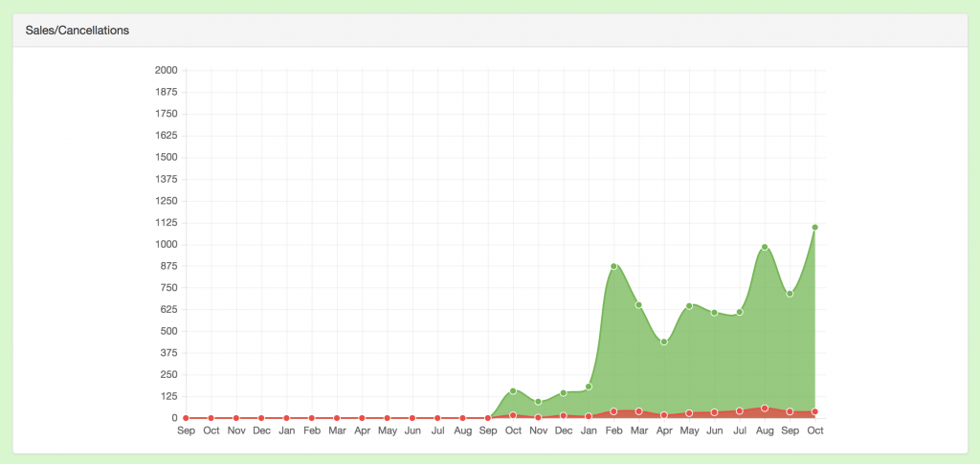The width and height of the screenshot is (980, 464).
Task: Click y-axis label 1875
Action: coord(167,92)
